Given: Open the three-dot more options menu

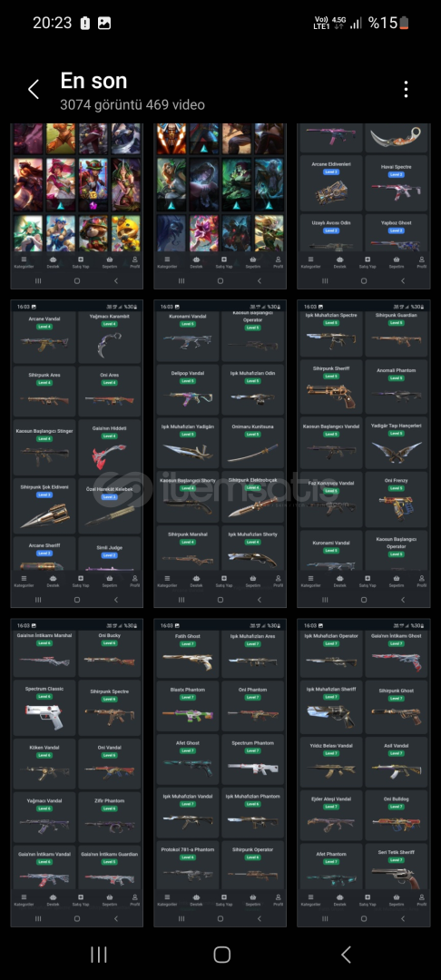Looking at the screenshot, I should pos(406,89).
